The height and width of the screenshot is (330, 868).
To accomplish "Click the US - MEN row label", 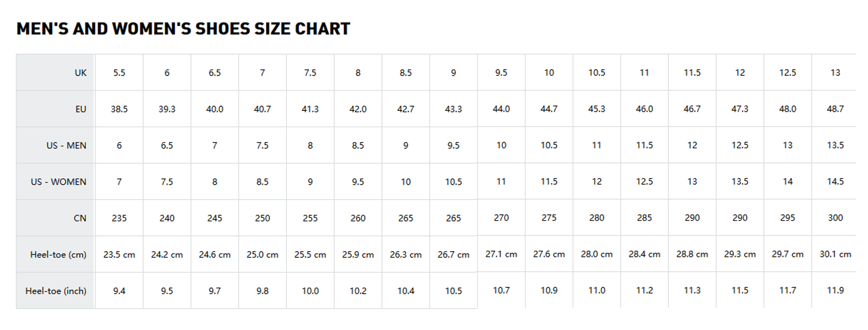I will click(x=66, y=146).
